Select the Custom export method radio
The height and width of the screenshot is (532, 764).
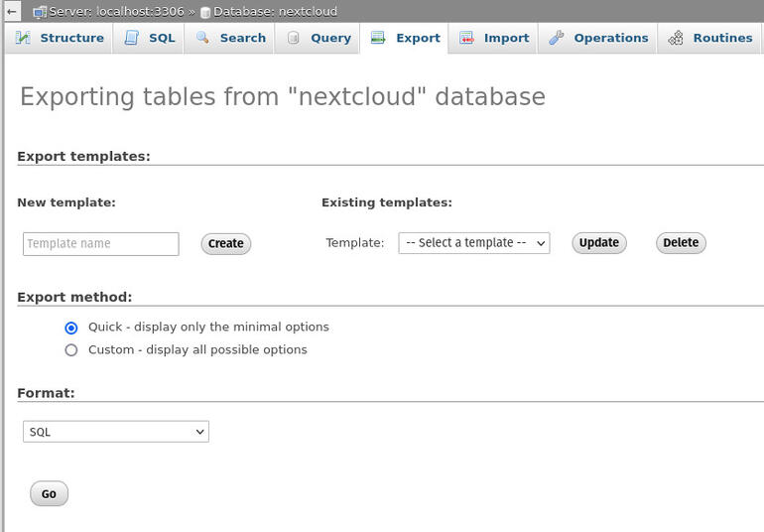(x=71, y=350)
